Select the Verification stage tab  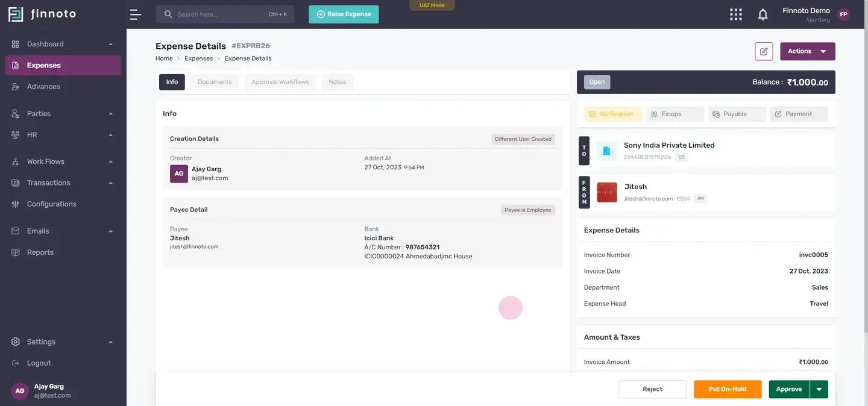coord(613,114)
